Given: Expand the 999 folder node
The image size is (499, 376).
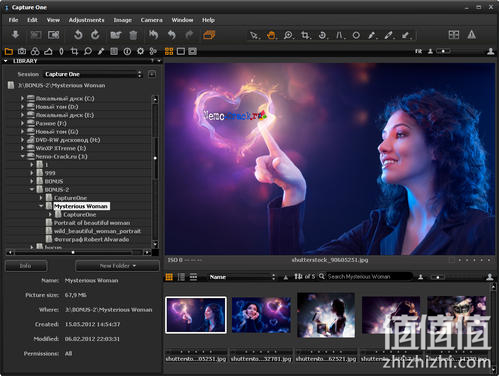Looking at the screenshot, I should click(x=32, y=173).
